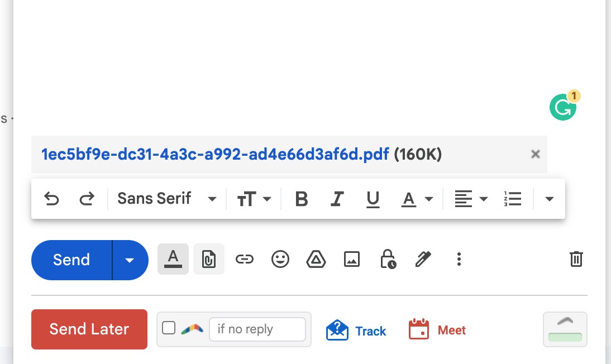The image size is (611, 364).
Task: Click the Send Later button
Action: tap(89, 329)
